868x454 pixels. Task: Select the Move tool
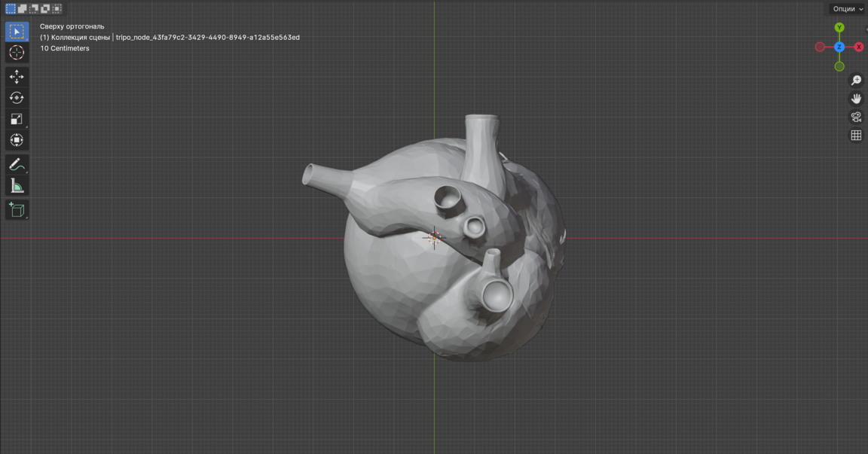(17, 77)
